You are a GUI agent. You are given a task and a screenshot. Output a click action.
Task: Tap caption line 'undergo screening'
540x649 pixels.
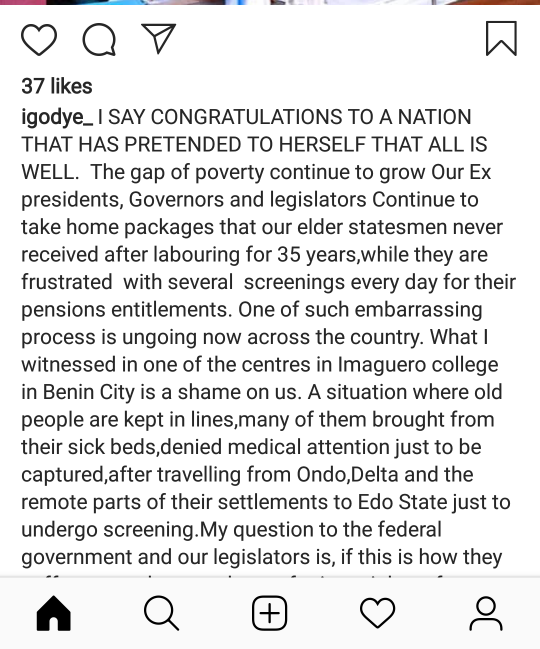click(231, 529)
